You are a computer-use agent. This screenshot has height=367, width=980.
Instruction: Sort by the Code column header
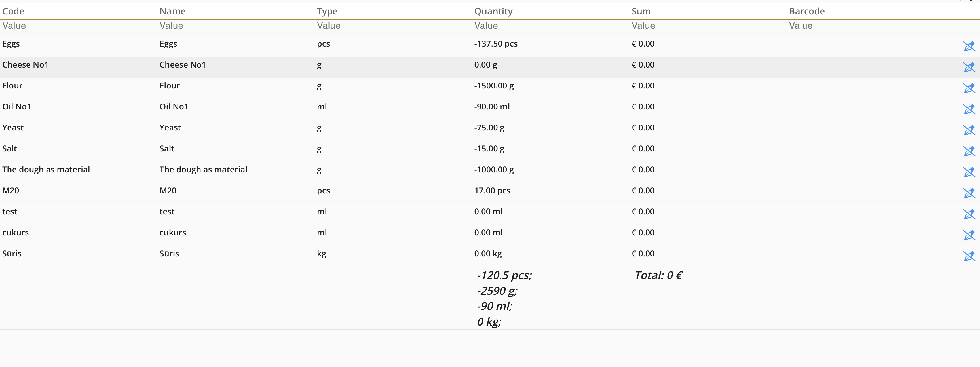tap(13, 11)
